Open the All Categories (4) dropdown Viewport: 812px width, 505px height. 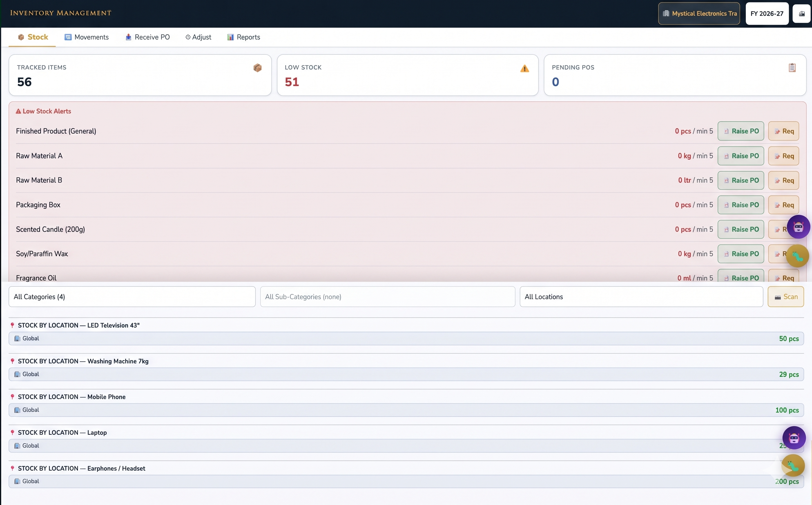[132, 296]
